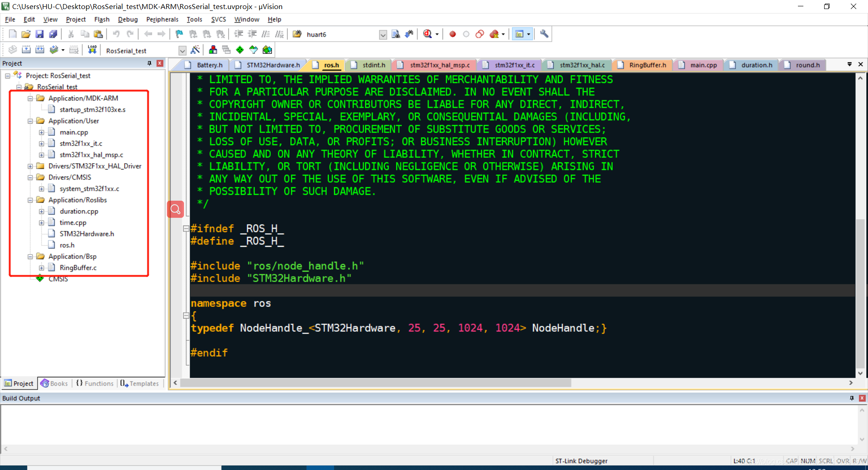Undo the last edit
The width and height of the screenshot is (868, 470).
[x=116, y=34]
